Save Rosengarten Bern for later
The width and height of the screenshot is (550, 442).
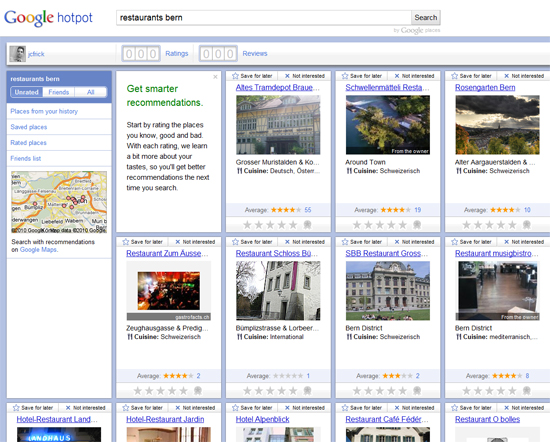471,76
